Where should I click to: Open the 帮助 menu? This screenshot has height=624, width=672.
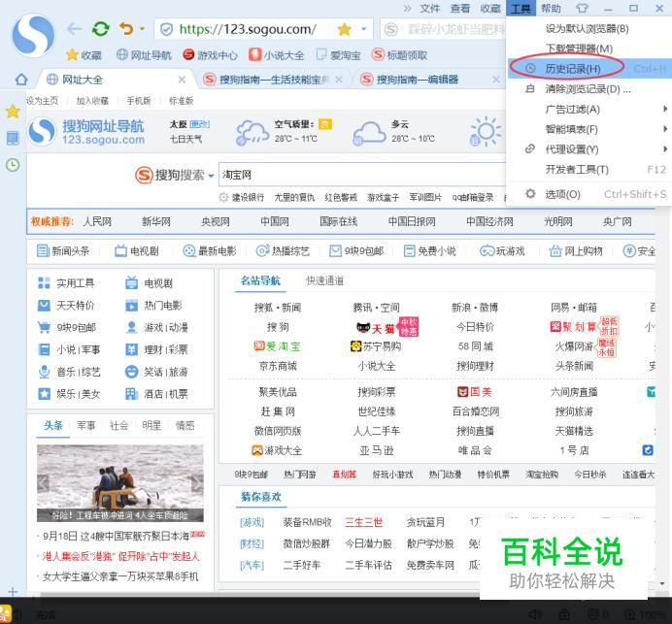coord(551,9)
